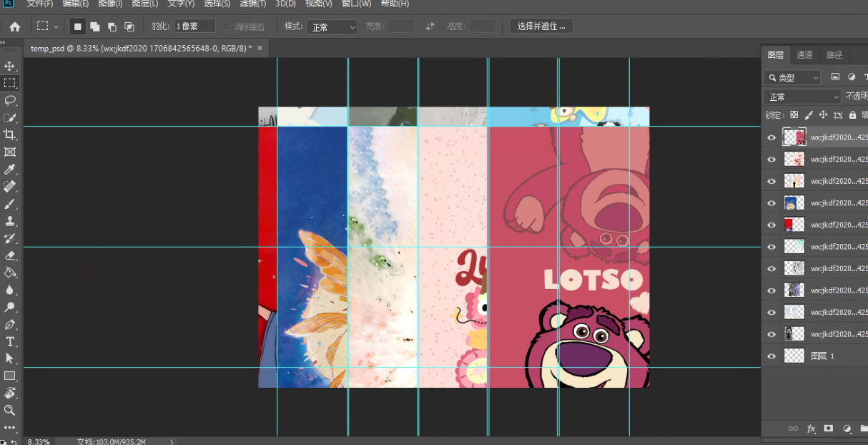The width and height of the screenshot is (868, 445).
Task: Select the Path Selection tool
Action: 10,358
